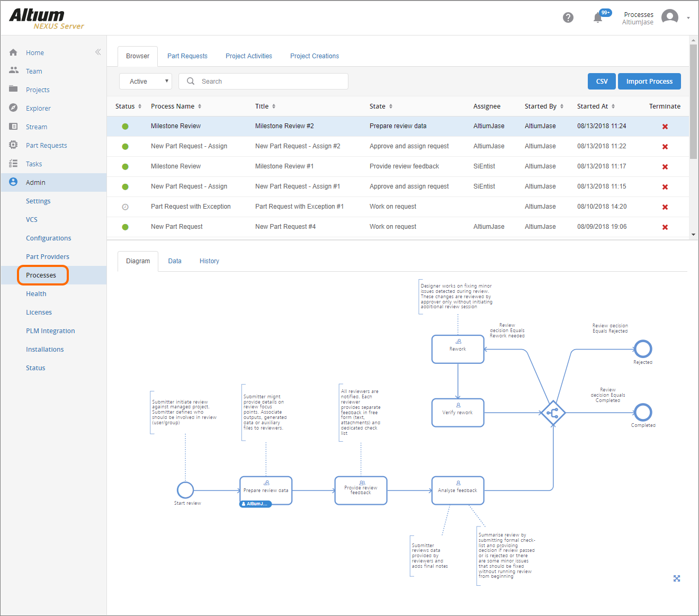Open PLM Integration in the Admin menu
The image size is (699, 616).
point(50,331)
